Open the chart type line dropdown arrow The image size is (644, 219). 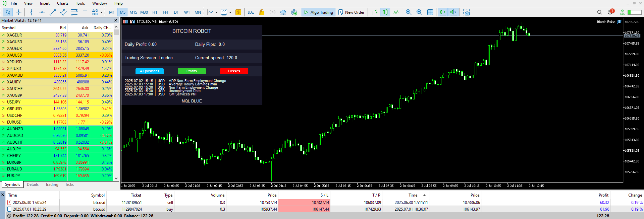pos(216,12)
